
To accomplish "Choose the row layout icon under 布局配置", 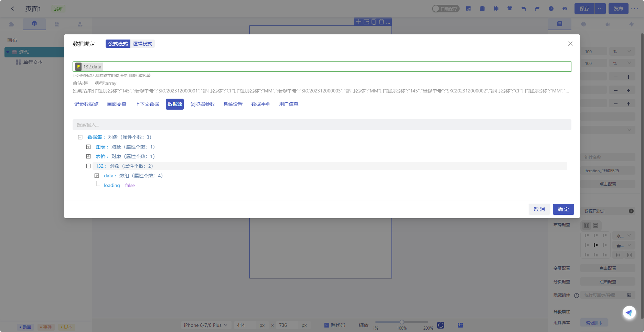I will 595,225.
